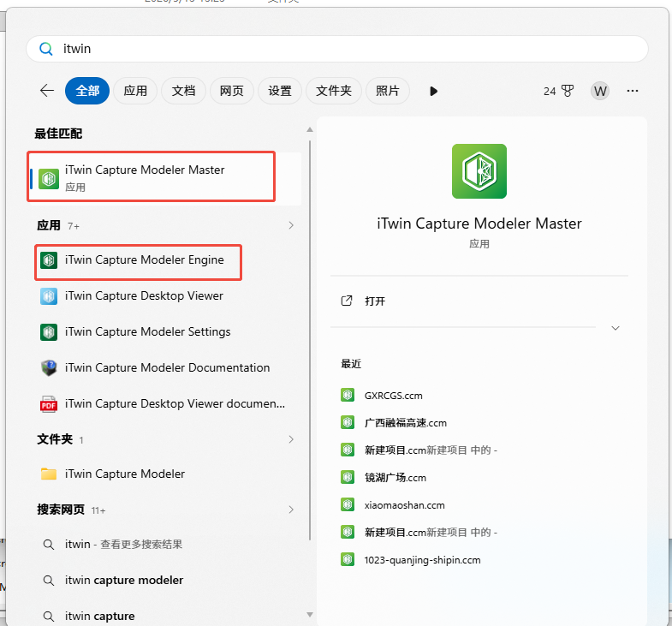Expand the 应用 results section chevron

[x=291, y=225]
